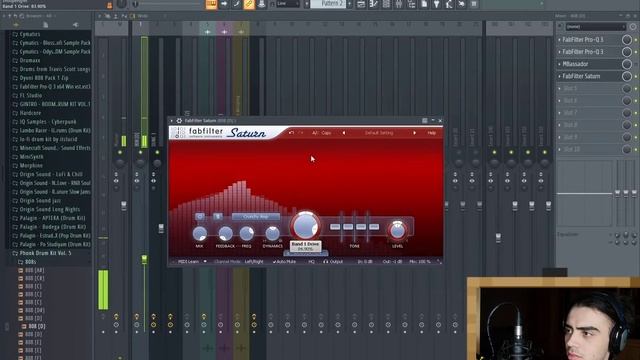Click the funnel-shaped toolbar icon
This screenshot has height=360, width=640.
pyautogui.click(x=436, y=4)
